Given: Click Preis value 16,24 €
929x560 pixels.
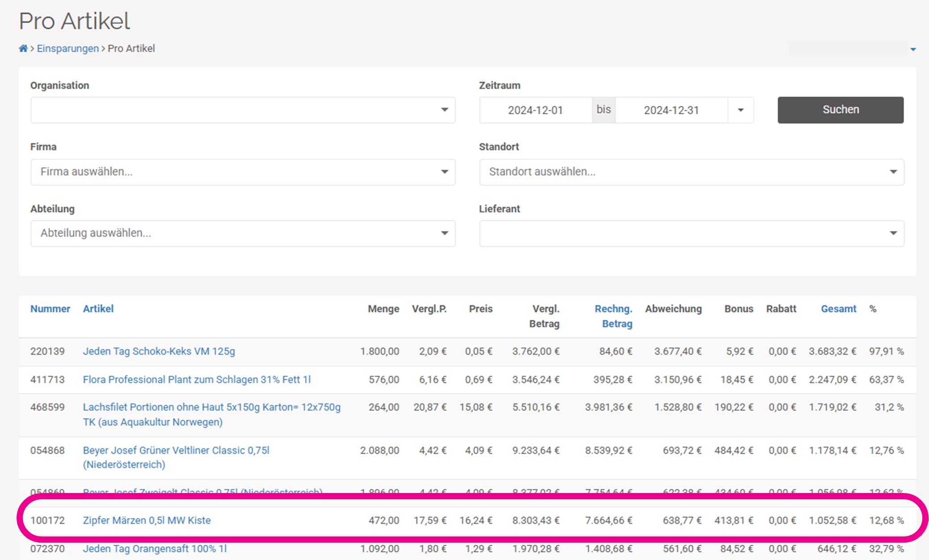Looking at the screenshot, I should [x=476, y=520].
